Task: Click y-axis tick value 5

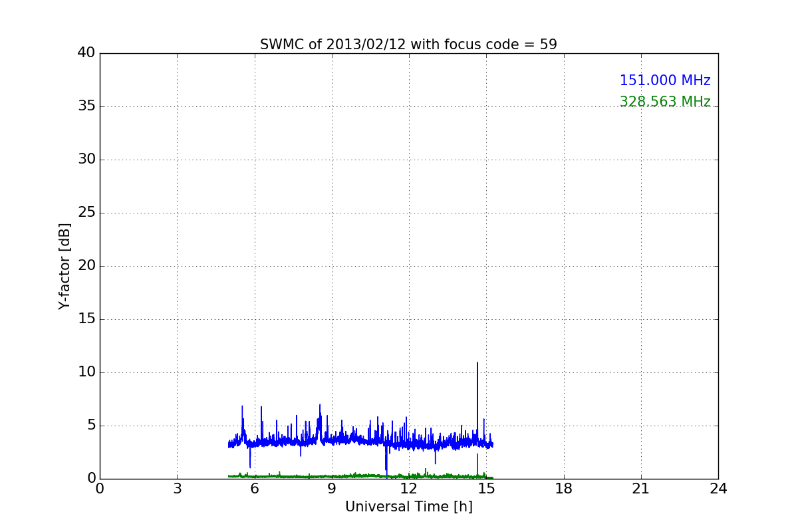Action: 91,426
